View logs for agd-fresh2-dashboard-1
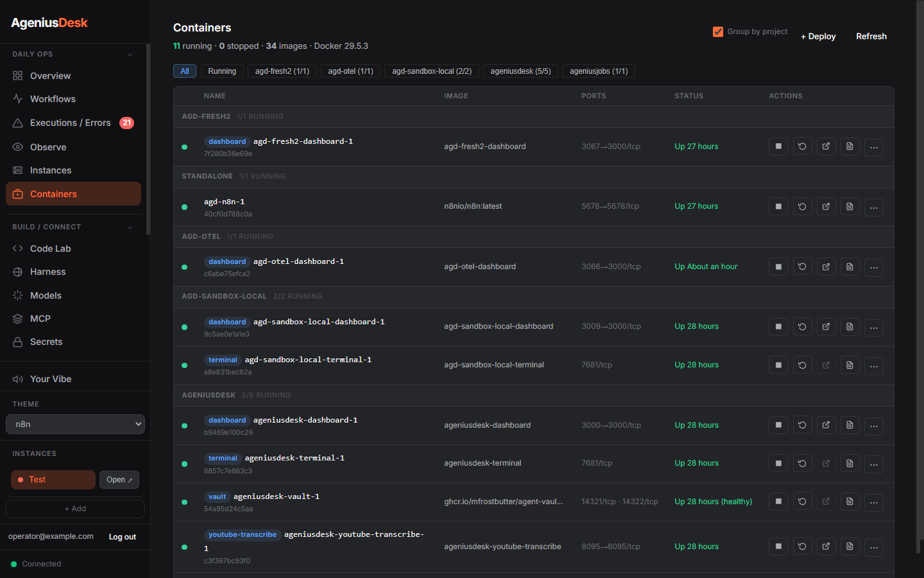The image size is (924, 578). coord(850,146)
